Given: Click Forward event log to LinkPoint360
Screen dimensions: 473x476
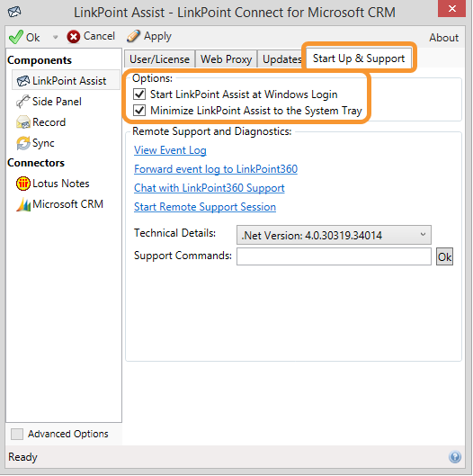Looking at the screenshot, I should coord(216,169).
